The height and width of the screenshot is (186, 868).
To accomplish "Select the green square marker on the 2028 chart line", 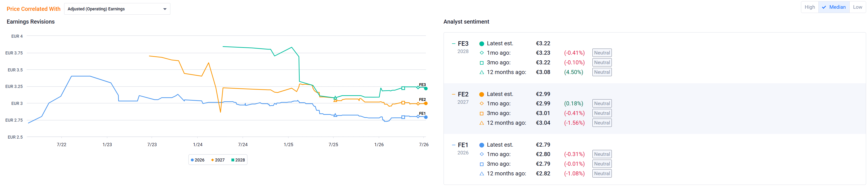I will pyautogui.click(x=403, y=88).
